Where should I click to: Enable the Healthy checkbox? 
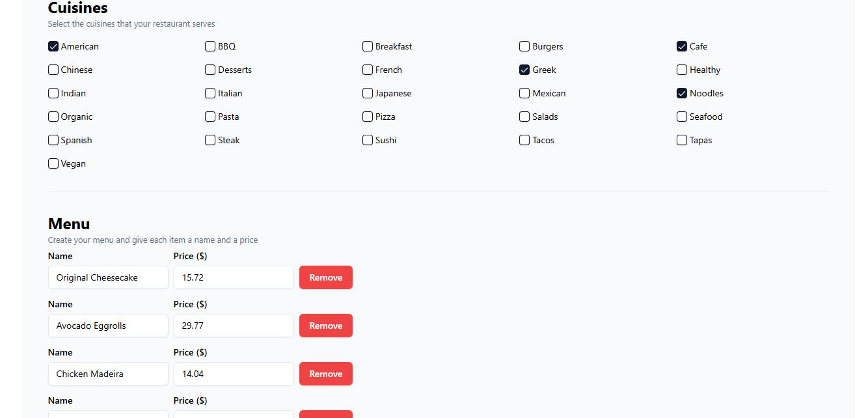pos(682,70)
